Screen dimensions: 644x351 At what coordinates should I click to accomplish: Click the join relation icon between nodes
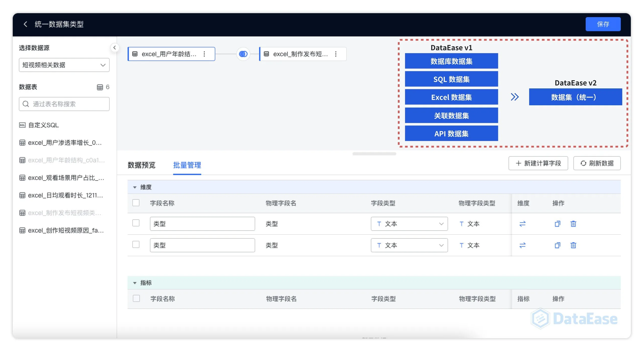tap(243, 54)
